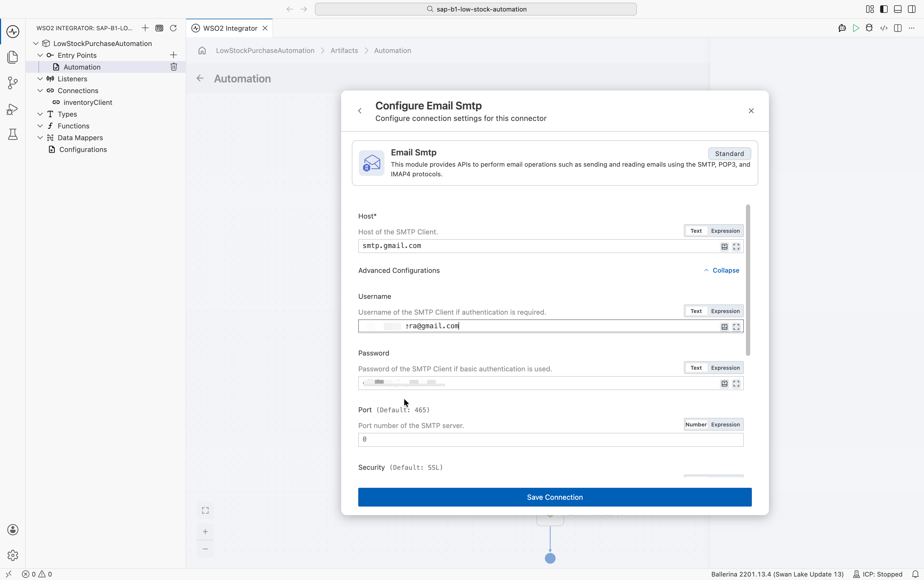Image resolution: width=924 pixels, height=580 pixels.
Task: Select Text mode for Host field
Action: [x=696, y=231]
